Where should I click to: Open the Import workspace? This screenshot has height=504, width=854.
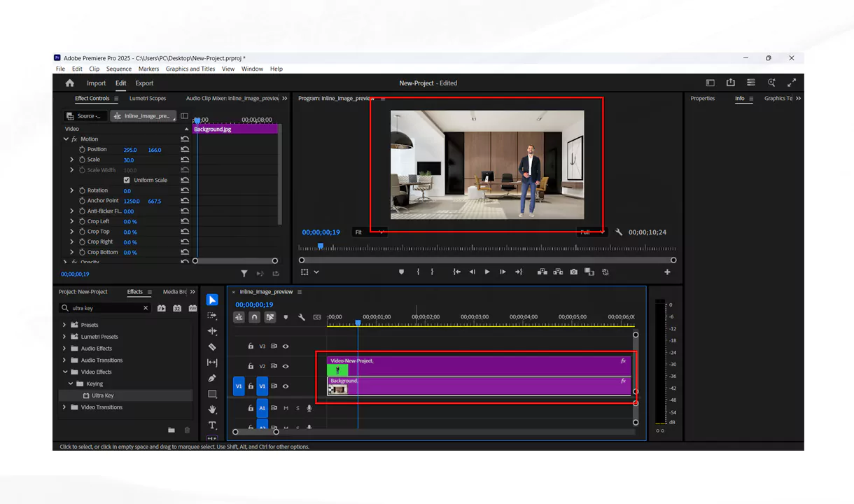(x=97, y=83)
